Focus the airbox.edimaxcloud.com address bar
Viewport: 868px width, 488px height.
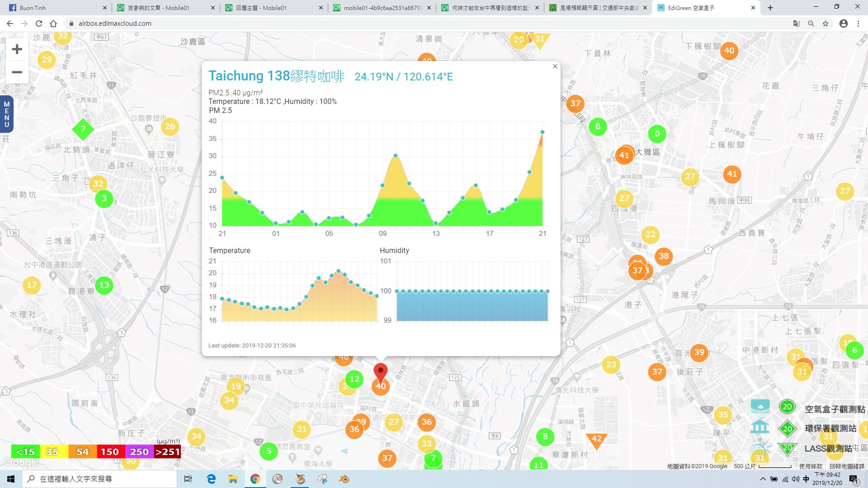pos(425,23)
